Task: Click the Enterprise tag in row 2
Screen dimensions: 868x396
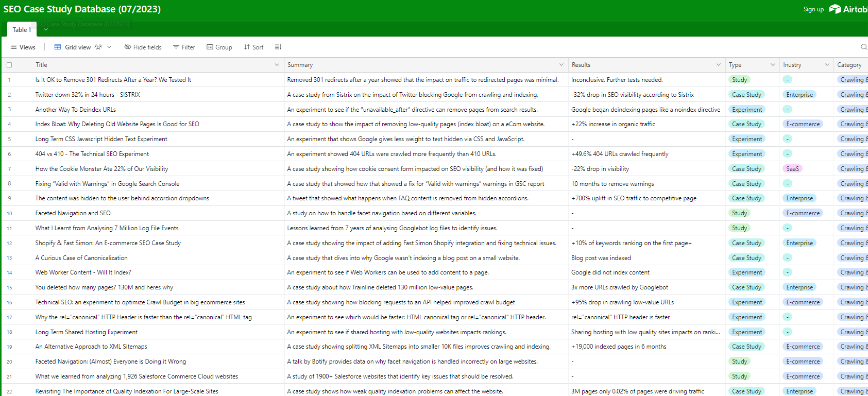Action: pos(799,95)
